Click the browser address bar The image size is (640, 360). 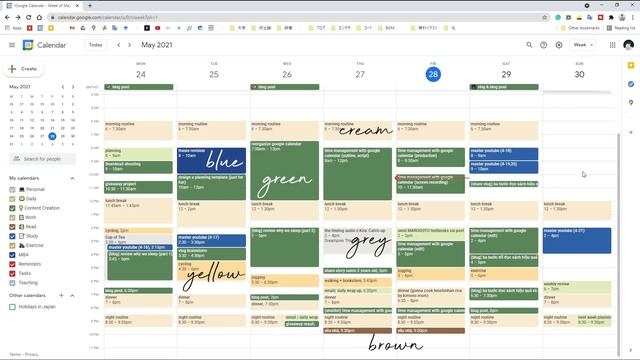tap(298, 17)
